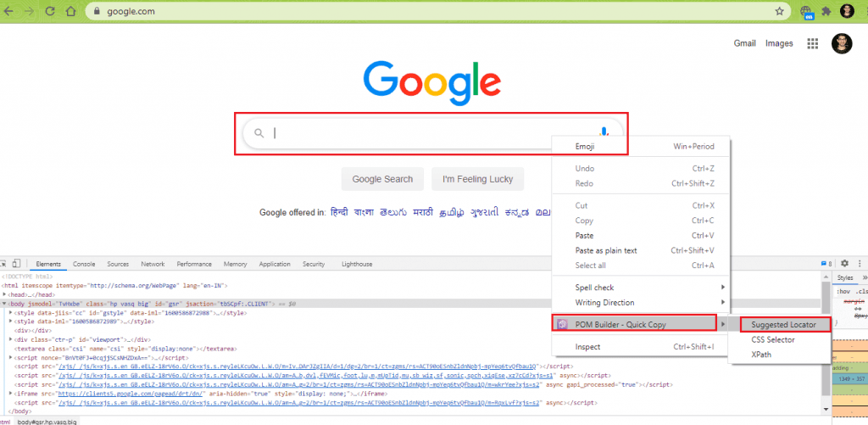868x425 pixels.
Task: Switch Google language to తెలుగు
Action: (393, 212)
